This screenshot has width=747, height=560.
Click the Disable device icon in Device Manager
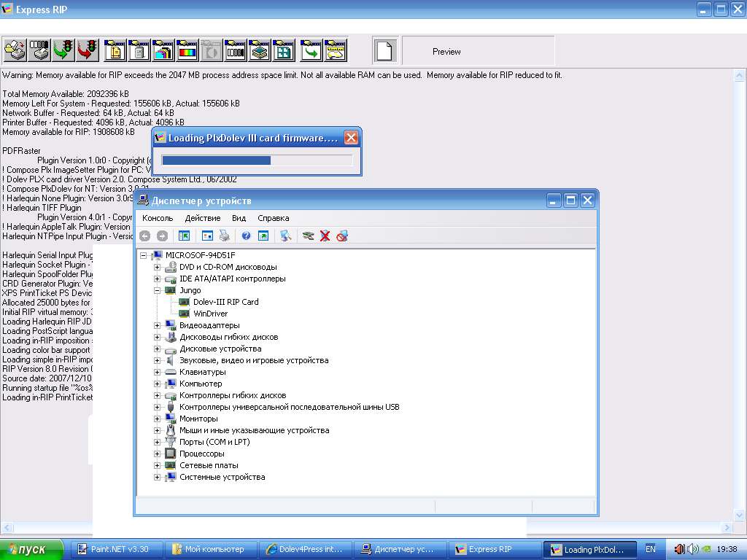tap(342, 236)
